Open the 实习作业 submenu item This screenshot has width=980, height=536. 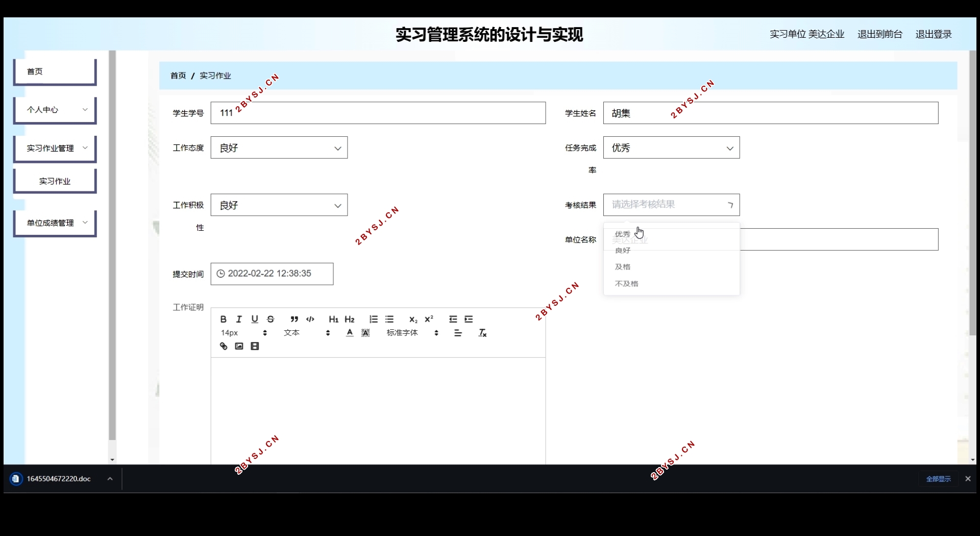(x=55, y=181)
